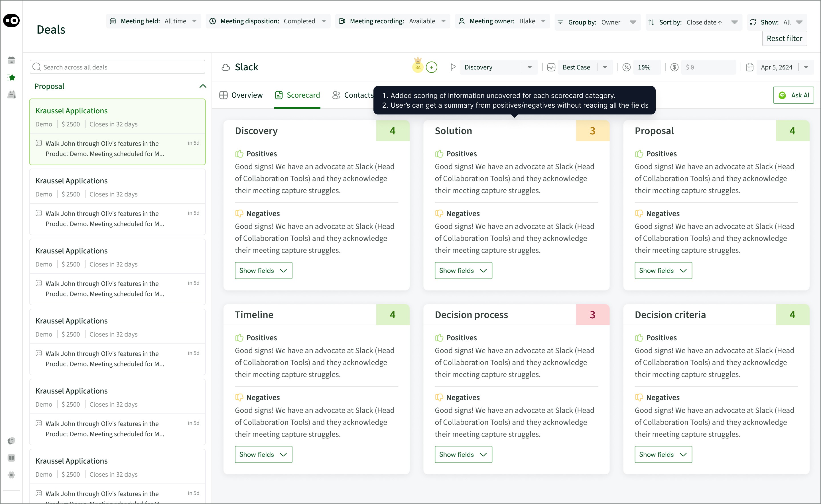Switch to the Contacts tab

pos(353,95)
